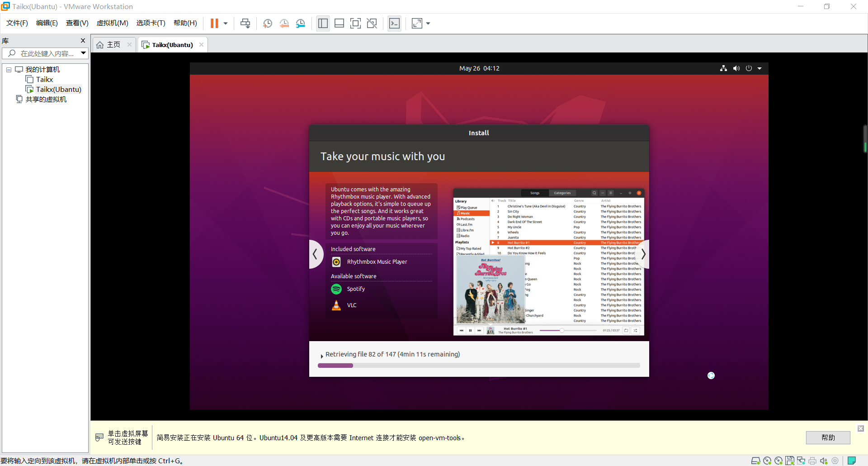Open the snapshot manager
868x466 pixels.
[x=300, y=23]
